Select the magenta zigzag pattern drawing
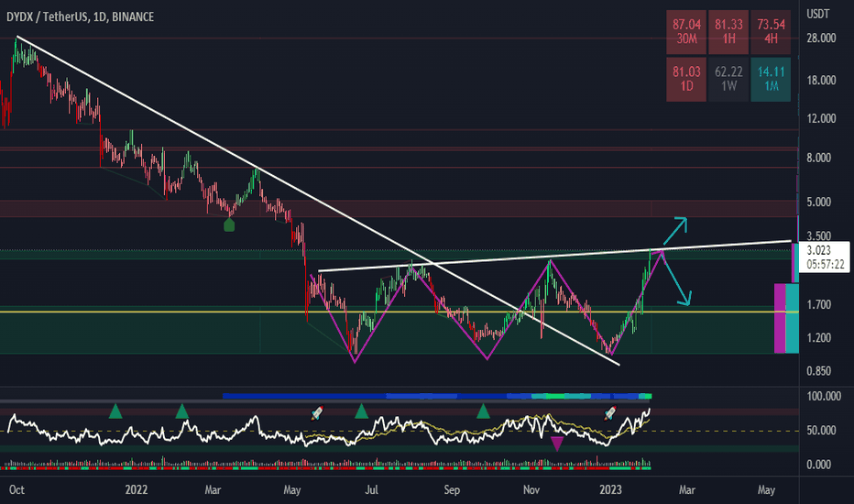Image resolution: width=854 pixels, height=504 pixels. [487, 305]
